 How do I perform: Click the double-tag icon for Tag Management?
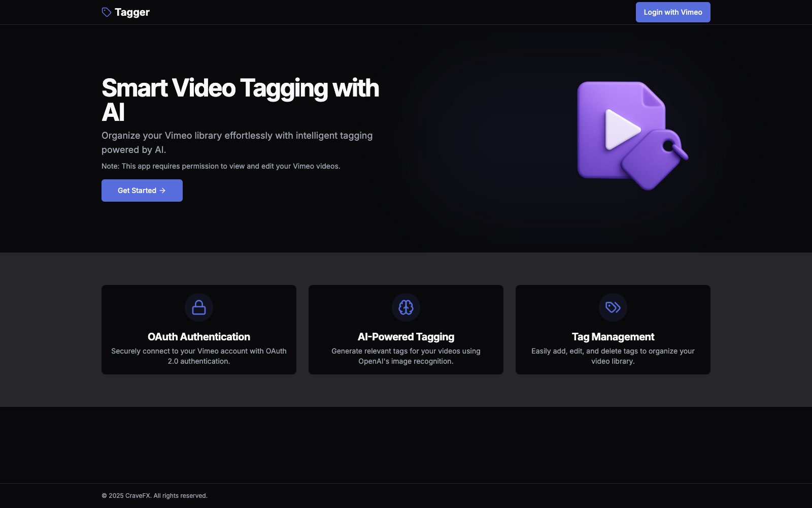click(x=613, y=307)
